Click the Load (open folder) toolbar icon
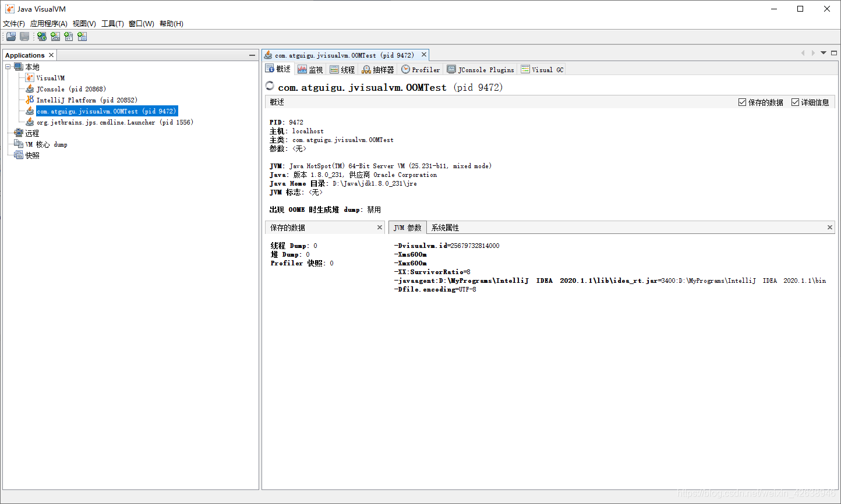841x504 pixels. click(x=11, y=36)
